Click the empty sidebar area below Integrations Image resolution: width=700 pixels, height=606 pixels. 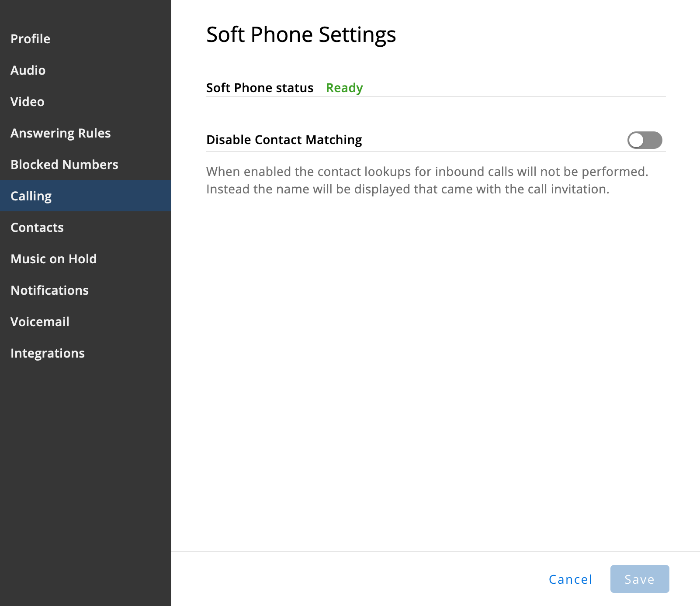[x=86, y=480]
